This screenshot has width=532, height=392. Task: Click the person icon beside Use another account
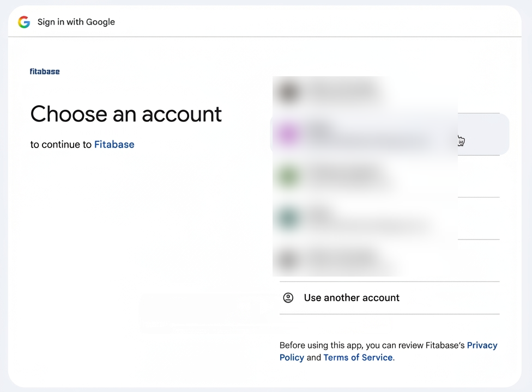[x=288, y=298]
